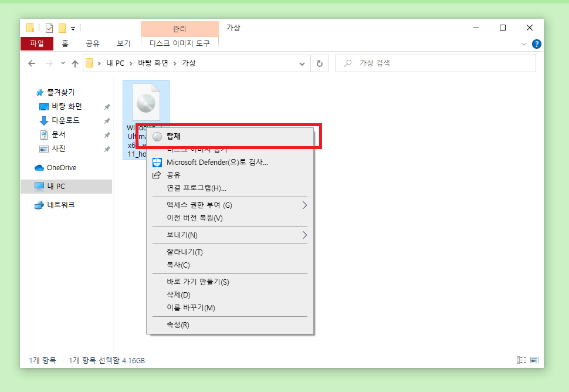Click the blue help question mark icon
This screenshot has height=392, width=569.
536,44
